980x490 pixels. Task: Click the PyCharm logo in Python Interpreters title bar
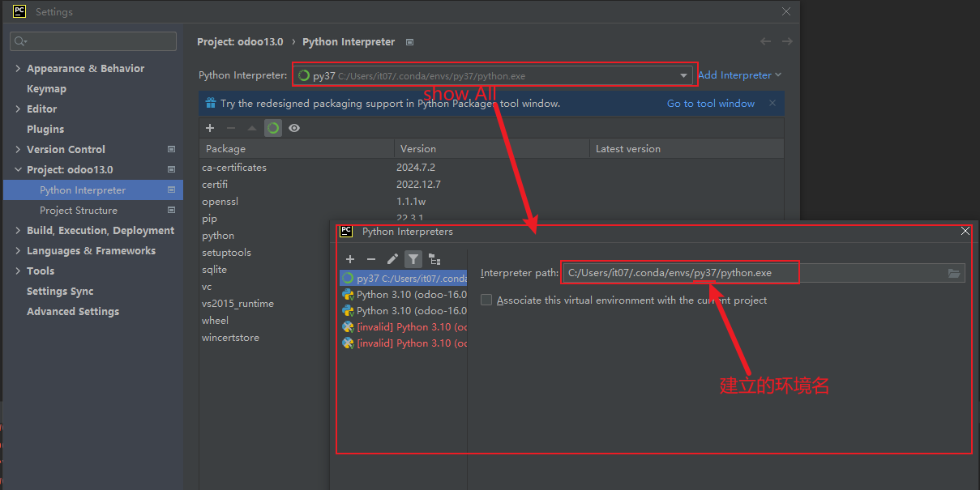pos(346,231)
